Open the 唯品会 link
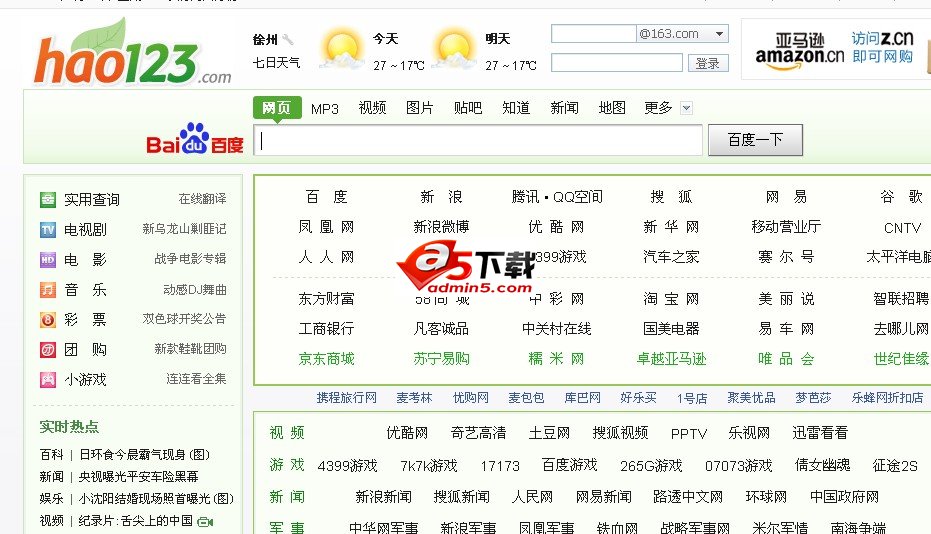 point(786,359)
